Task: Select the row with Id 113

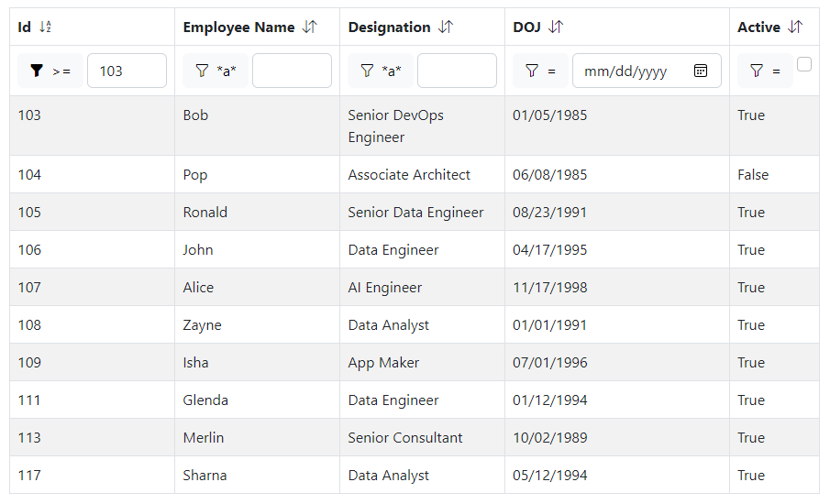Action: click(x=29, y=438)
